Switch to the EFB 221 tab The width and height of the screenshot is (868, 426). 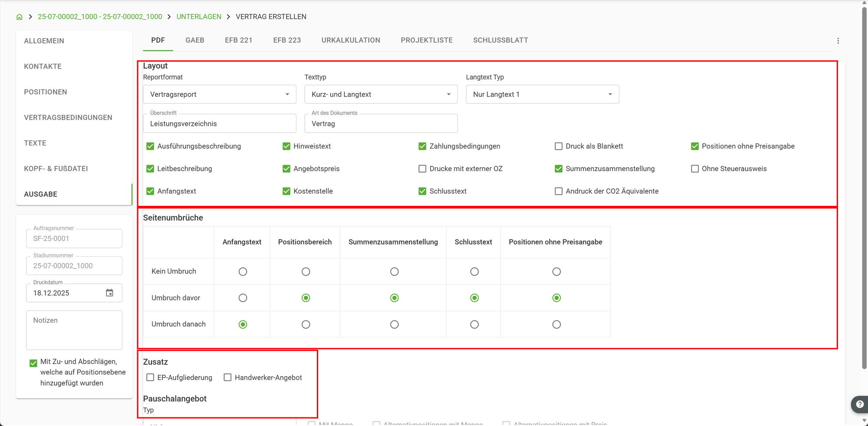coord(239,40)
